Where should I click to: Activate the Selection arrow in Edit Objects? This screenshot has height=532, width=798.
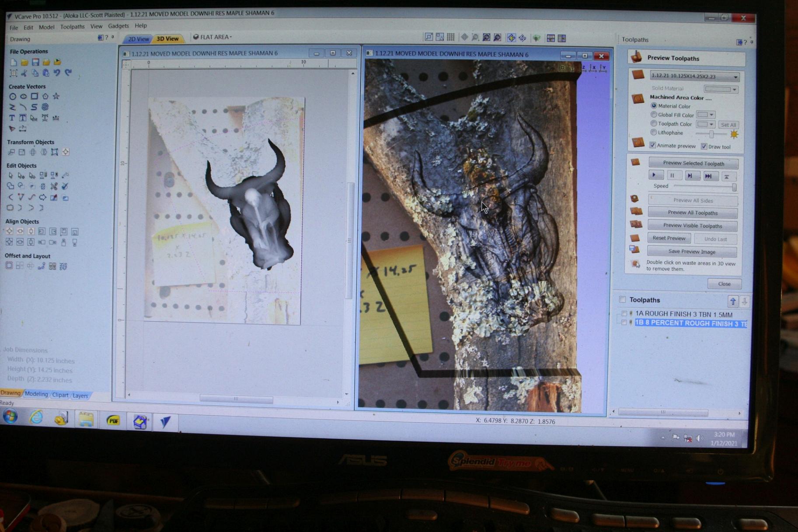(x=10, y=175)
